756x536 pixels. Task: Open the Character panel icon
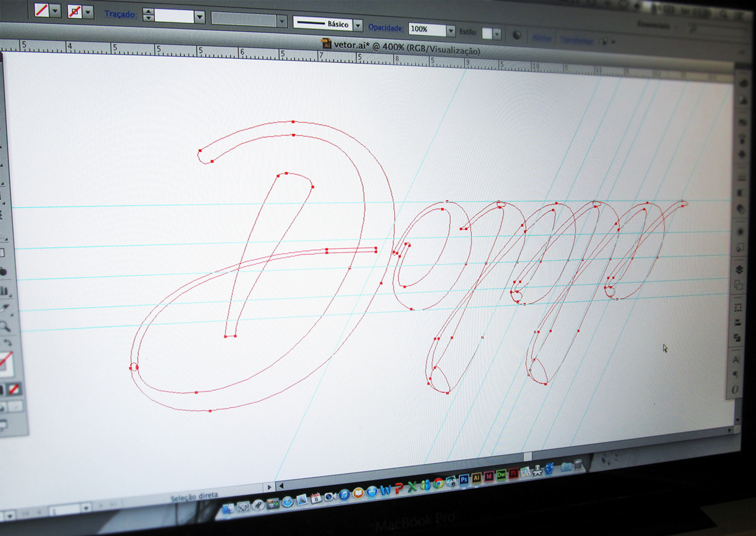736,359
